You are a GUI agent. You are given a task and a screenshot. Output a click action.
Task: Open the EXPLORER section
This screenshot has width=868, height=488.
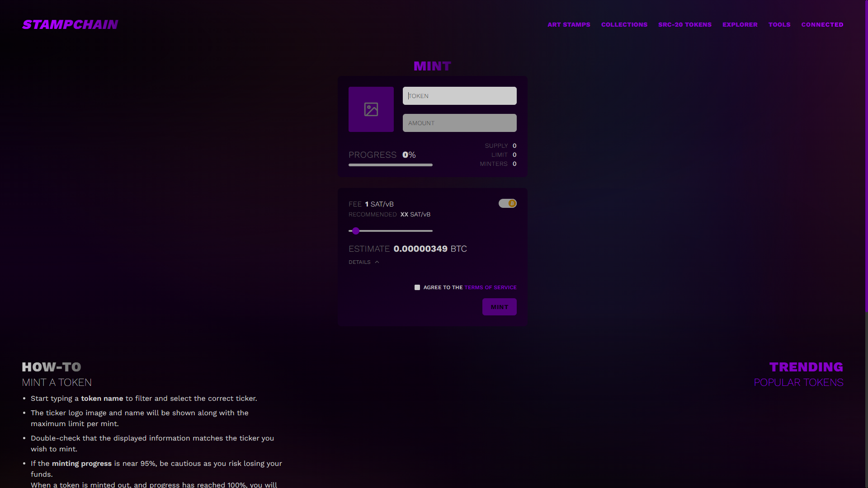coord(740,25)
